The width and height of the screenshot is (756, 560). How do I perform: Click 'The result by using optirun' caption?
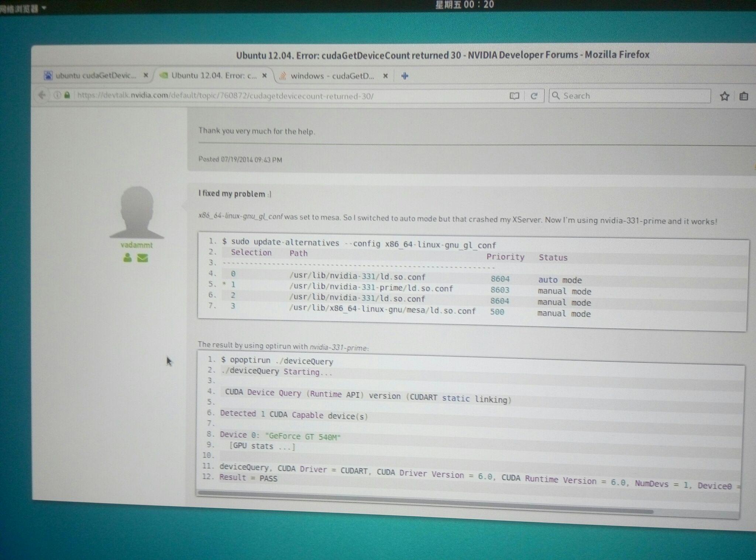coord(283,346)
